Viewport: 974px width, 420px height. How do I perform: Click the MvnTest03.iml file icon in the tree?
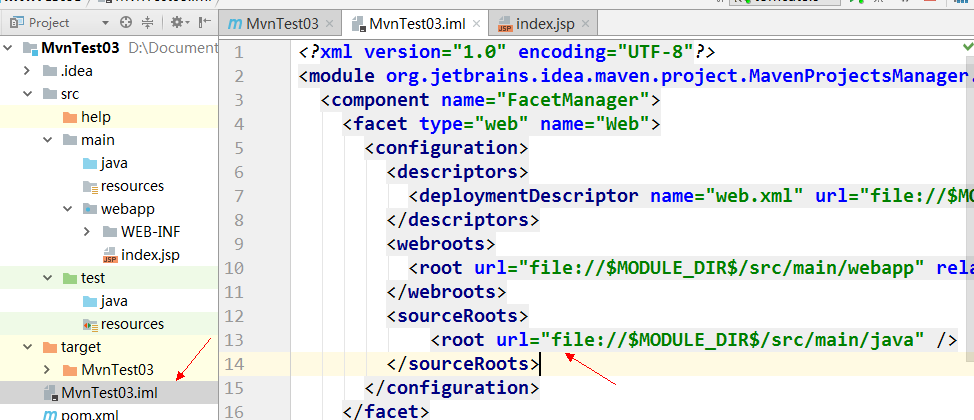50,393
